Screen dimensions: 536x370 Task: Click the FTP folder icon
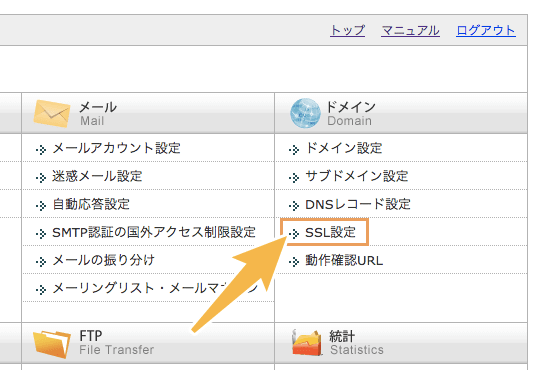pos(52,344)
